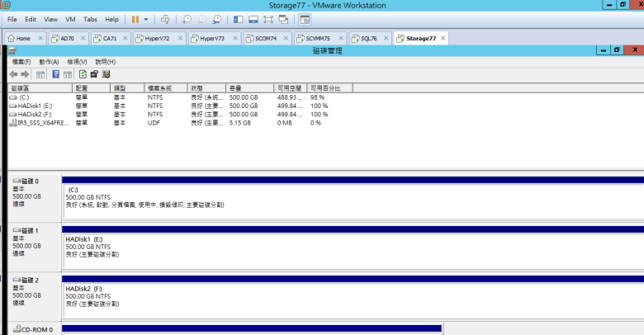Open the 檢視(V) menu
The height and width of the screenshot is (335, 644).
click(77, 62)
